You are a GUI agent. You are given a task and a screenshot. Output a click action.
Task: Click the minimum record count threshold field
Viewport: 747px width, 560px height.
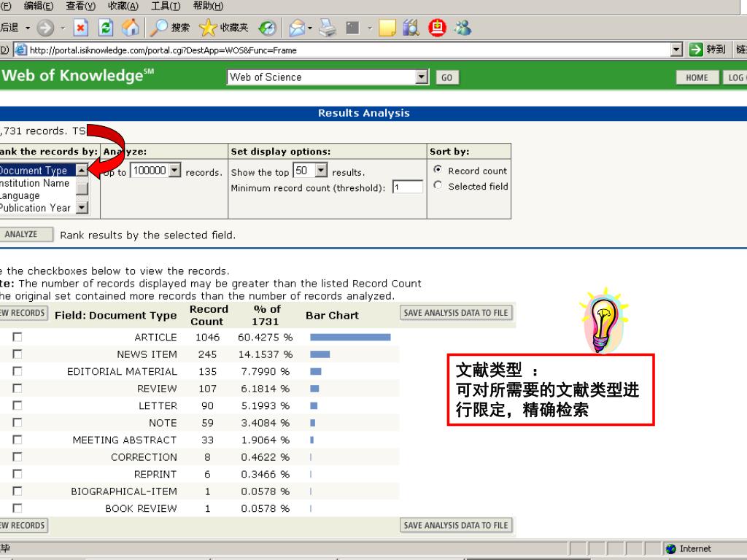click(x=408, y=187)
